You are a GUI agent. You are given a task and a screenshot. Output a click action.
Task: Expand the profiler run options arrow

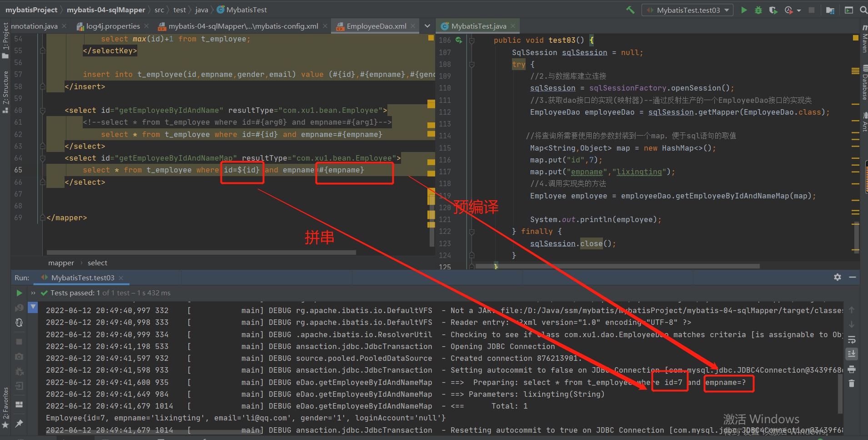(799, 10)
